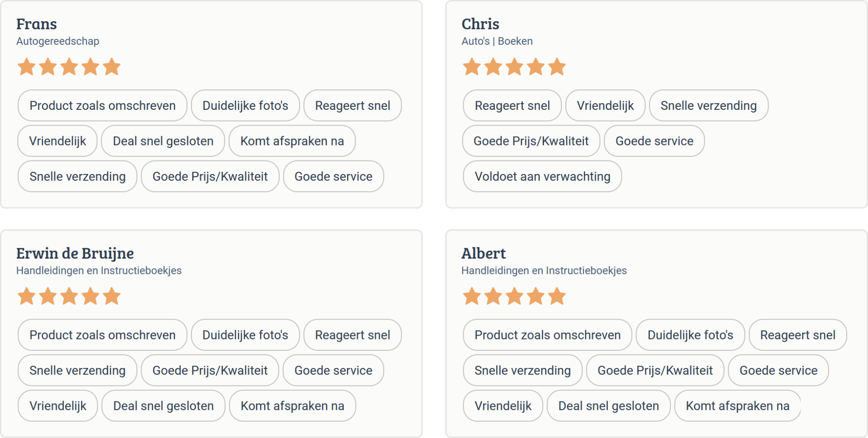Click the 'Auto's | Boeken' category under Chris

point(497,41)
